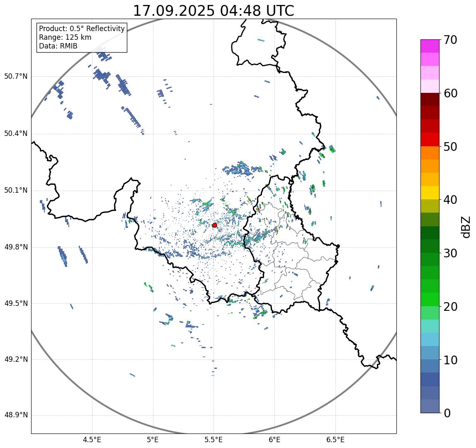The height and width of the screenshot is (448, 476).
Task: Click the yellow colorbar segment at 40
Action: point(430,193)
